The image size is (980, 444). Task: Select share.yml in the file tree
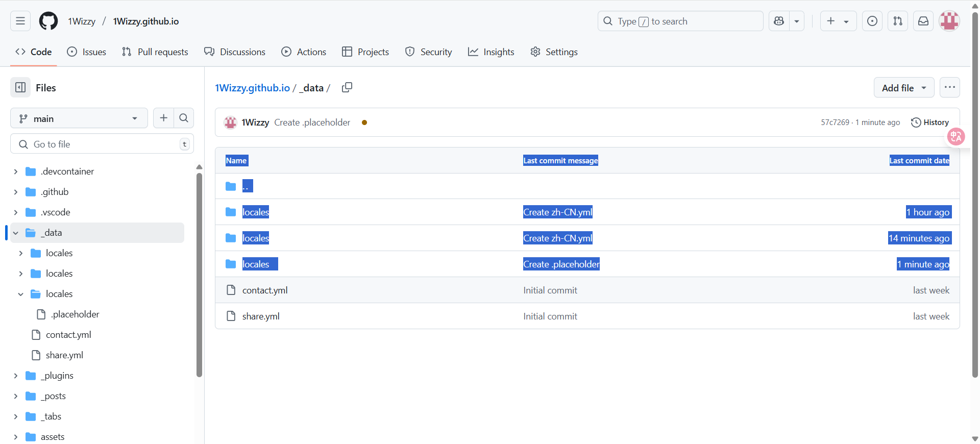tap(64, 355)
